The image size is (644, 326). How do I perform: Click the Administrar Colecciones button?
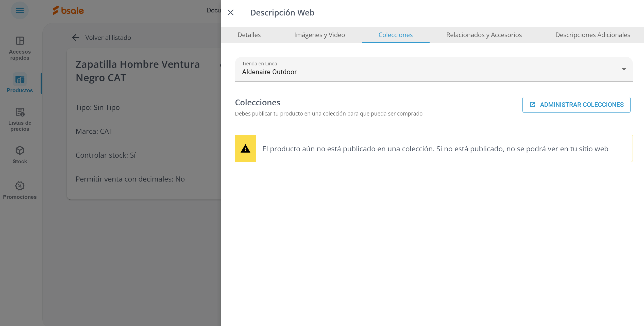[576, 105]
